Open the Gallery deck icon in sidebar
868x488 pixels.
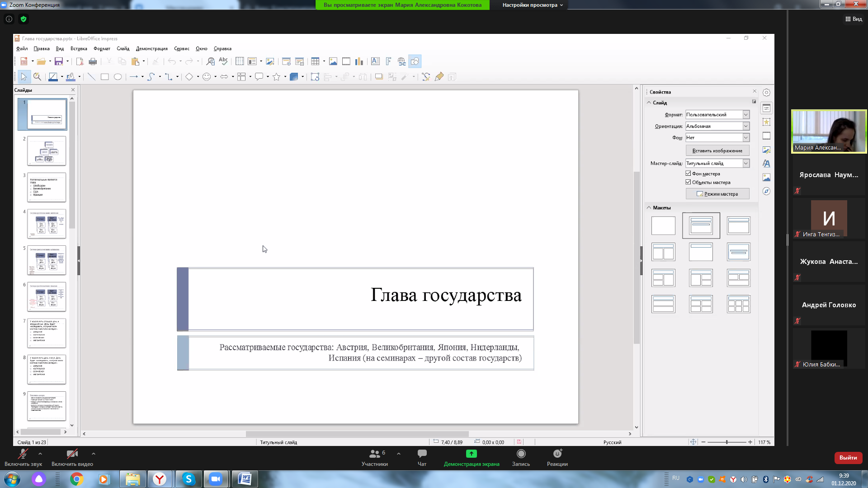tap(766, 178)
